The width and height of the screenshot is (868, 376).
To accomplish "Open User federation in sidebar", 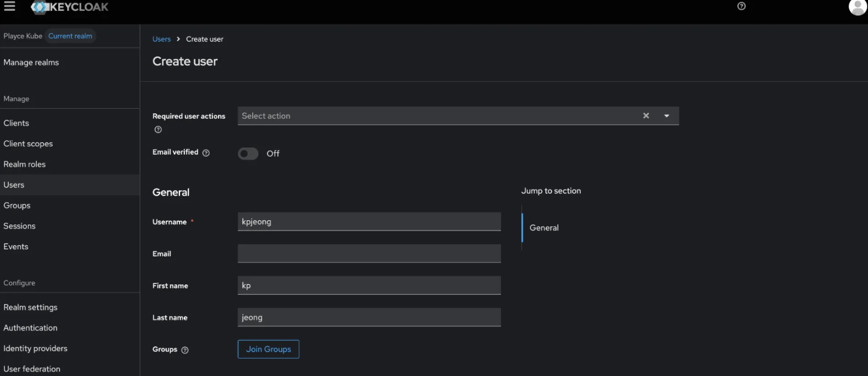I will point(70,368).
